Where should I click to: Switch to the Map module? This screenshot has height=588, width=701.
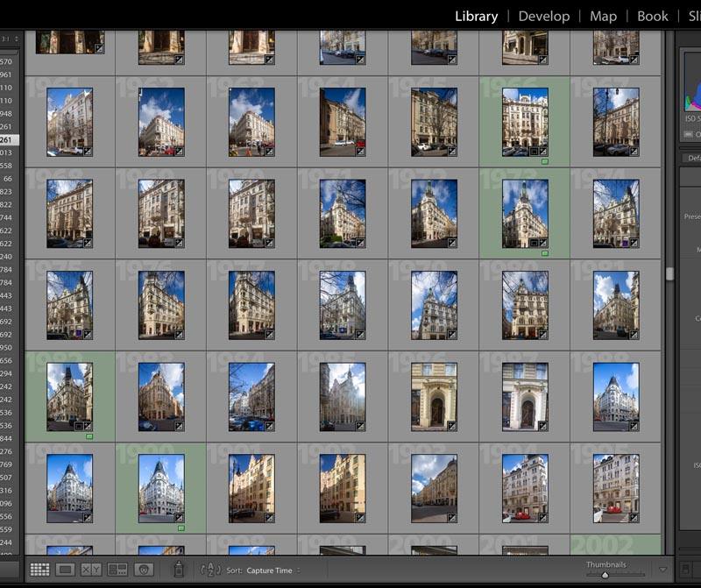[603, 16]
